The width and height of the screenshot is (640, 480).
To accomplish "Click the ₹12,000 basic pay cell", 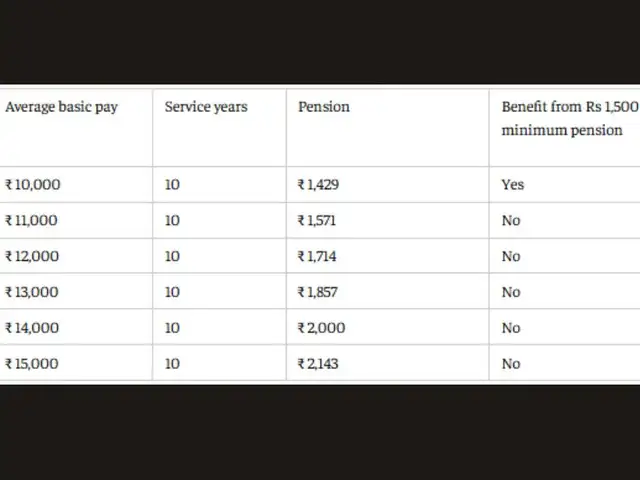I will [32, 256].
